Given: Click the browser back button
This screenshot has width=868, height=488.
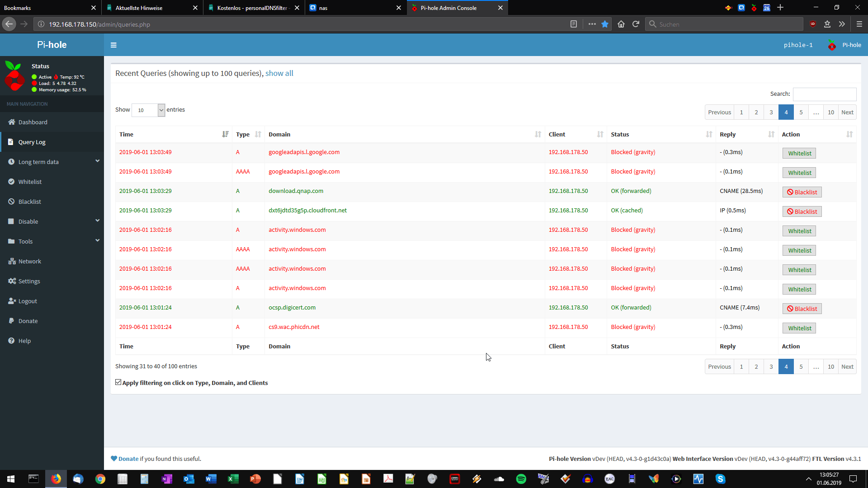Looking at the screenshot, I should tap(9, 24).
